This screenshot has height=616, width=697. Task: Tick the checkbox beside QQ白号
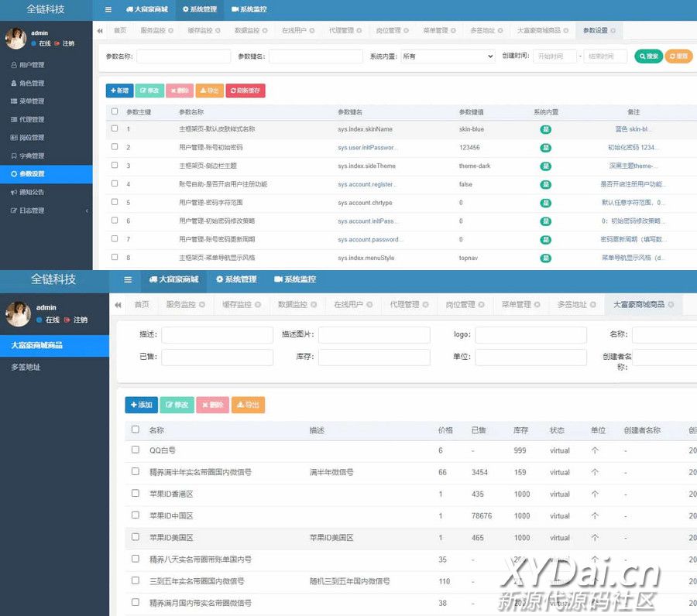[x=136, y=450]
